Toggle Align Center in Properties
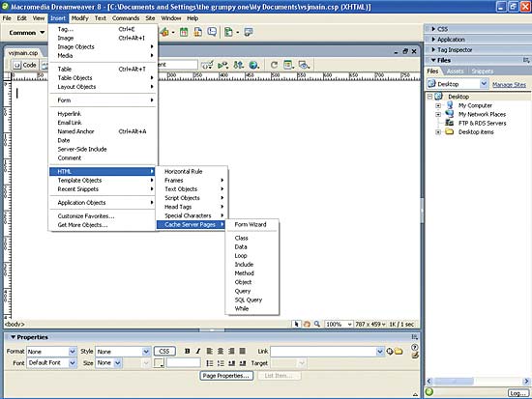Image resolution: width=532 pixels, height=399 pixels. 221,352
